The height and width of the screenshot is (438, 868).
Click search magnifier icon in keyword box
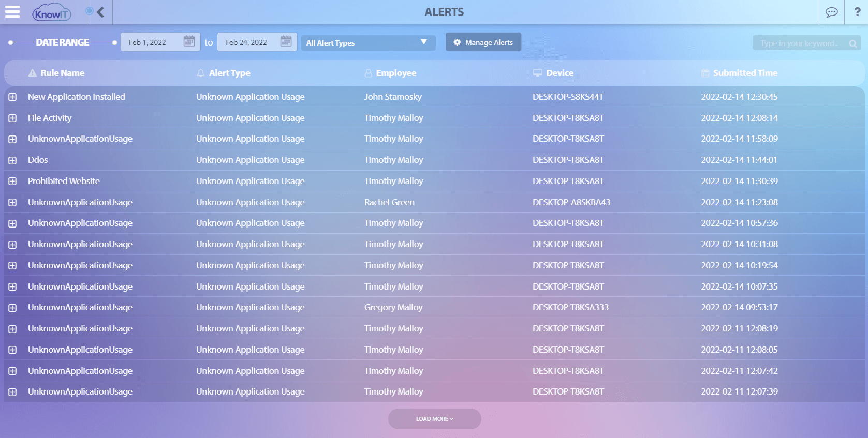(x=852, y=43)
